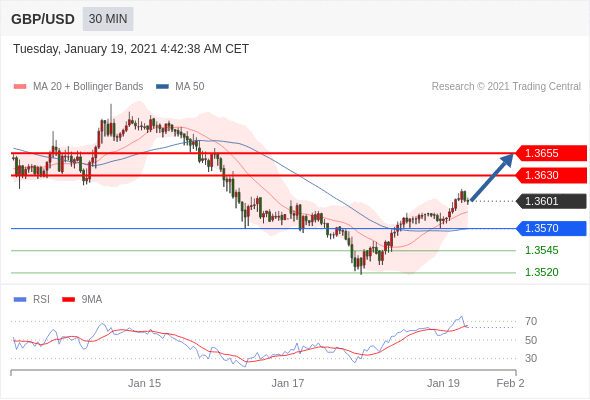Click the RSI blue legend swatch
Image resolution: width=590 pixels, height=400 pixels.
(x=20, y=300)
